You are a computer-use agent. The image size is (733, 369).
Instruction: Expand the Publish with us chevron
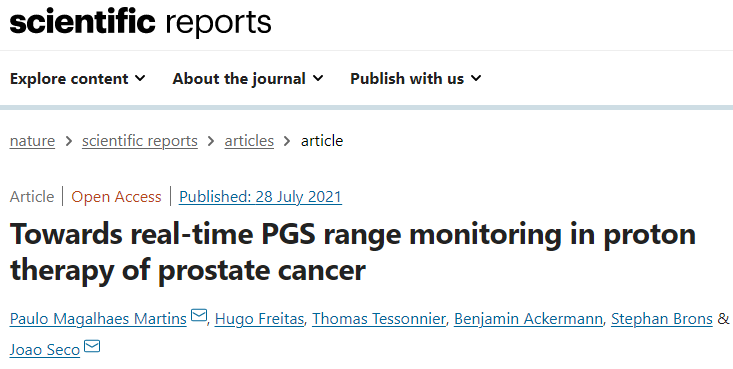click(476, 79)
